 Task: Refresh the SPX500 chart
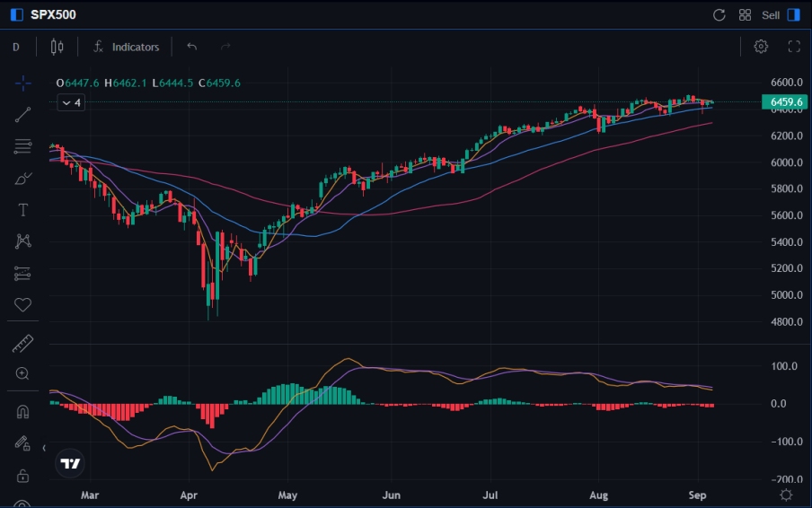click(x=719, y=15)
